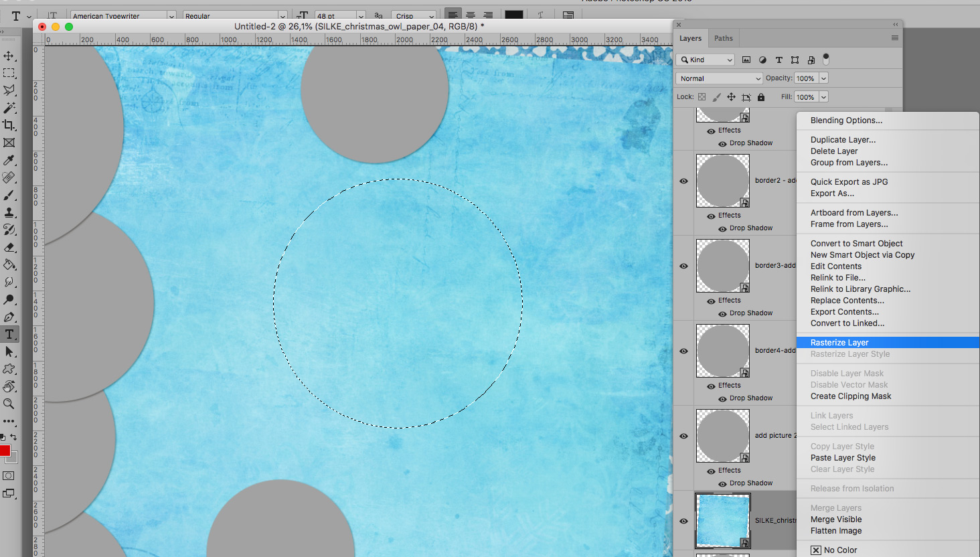
Task: Hide the border3-add layer
Action: pyautogui.click(x=683, y=266)
